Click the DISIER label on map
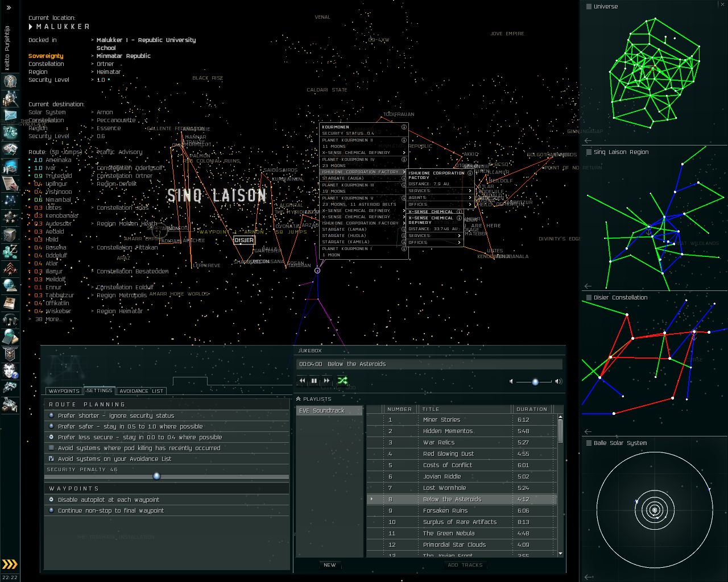The image size is (728, 582). tap(244, 240)
